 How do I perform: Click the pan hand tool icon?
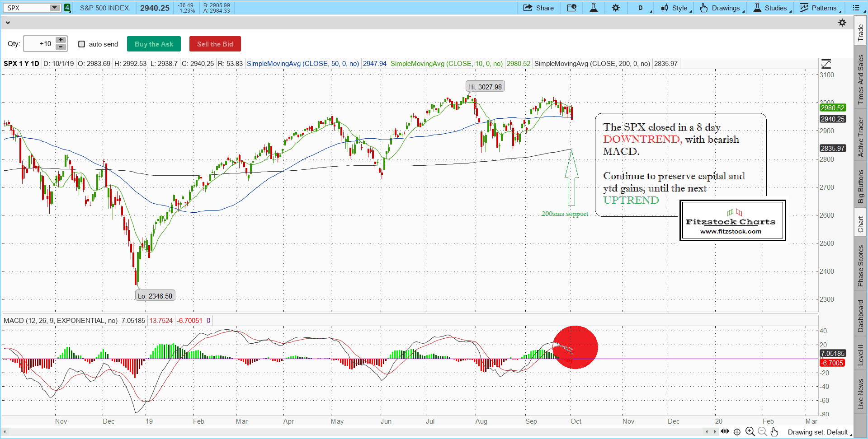coord(774,432)
